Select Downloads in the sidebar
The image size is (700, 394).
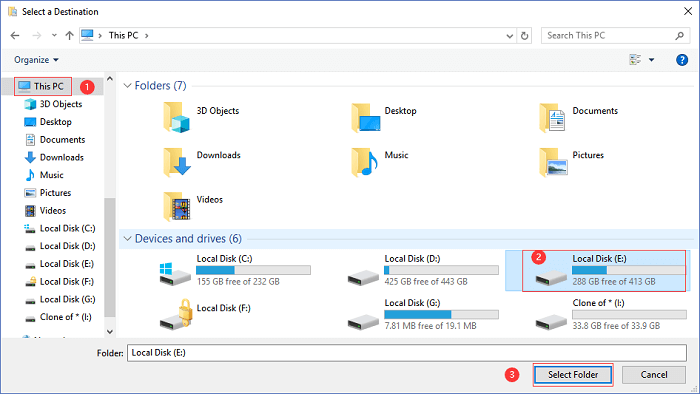tap(54, 158)
